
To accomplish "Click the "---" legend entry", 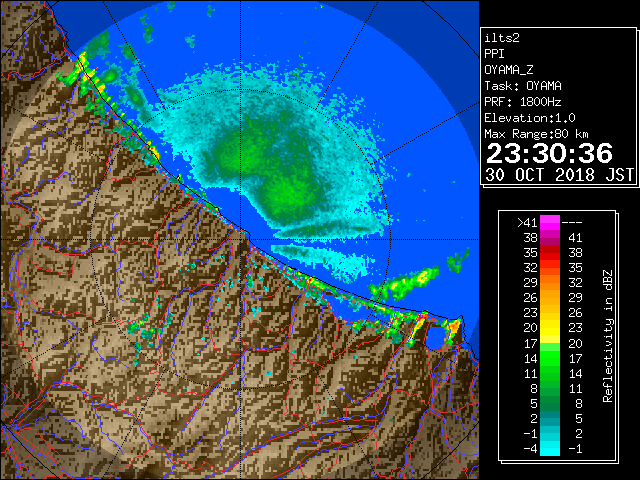I will coord(572,223).
